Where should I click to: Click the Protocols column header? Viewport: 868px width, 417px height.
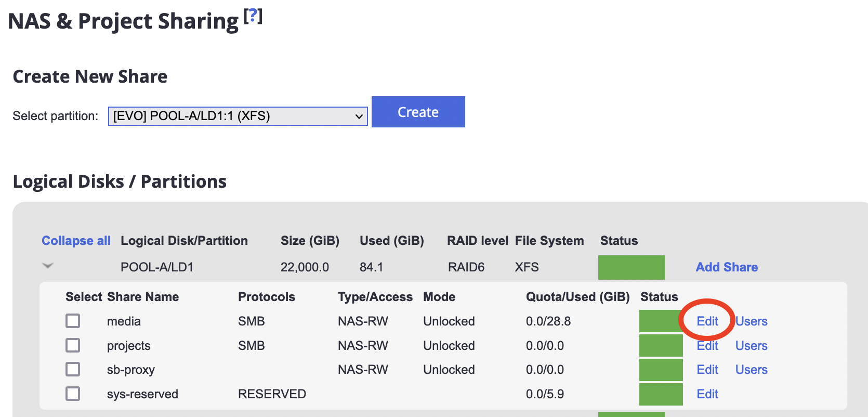[267, 297]
